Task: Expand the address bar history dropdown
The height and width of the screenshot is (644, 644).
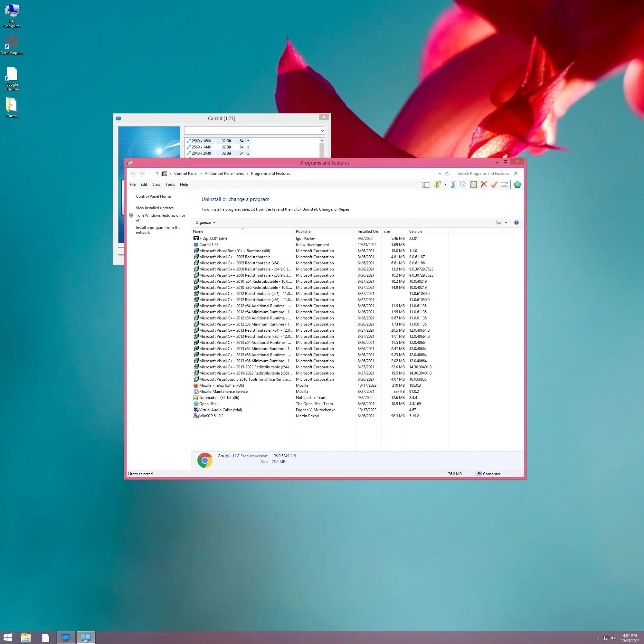Action: (x=440, y=174)
